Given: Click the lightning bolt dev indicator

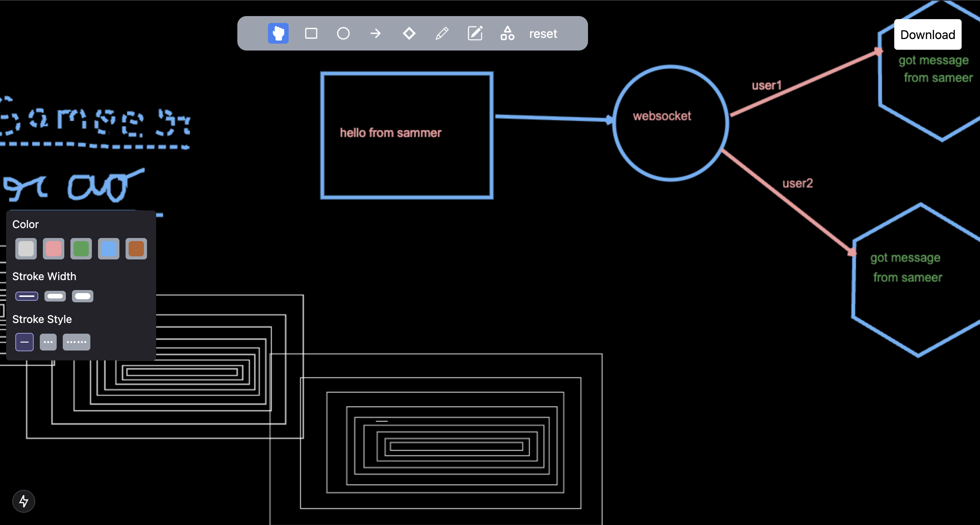Looking at the screenshot, I should pos(24,501).
